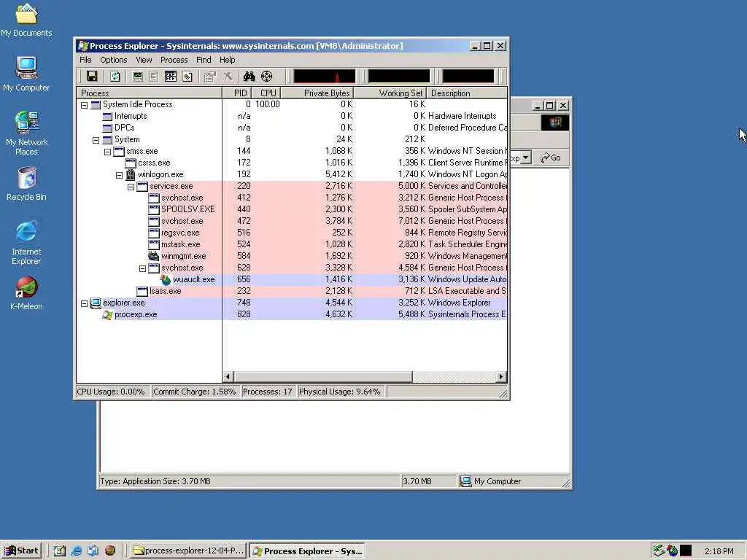This screenshot has width=747, height=560.
Task: Select the Internet Explorer desktop icon
Action: click(26, 243)
